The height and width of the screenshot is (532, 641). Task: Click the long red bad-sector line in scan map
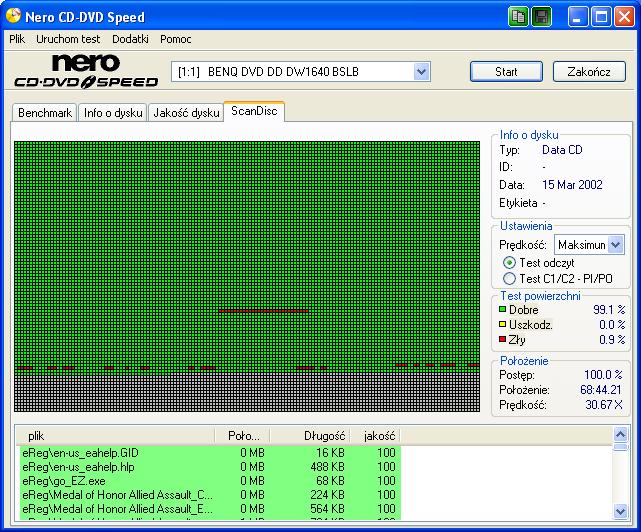[263, 311]
